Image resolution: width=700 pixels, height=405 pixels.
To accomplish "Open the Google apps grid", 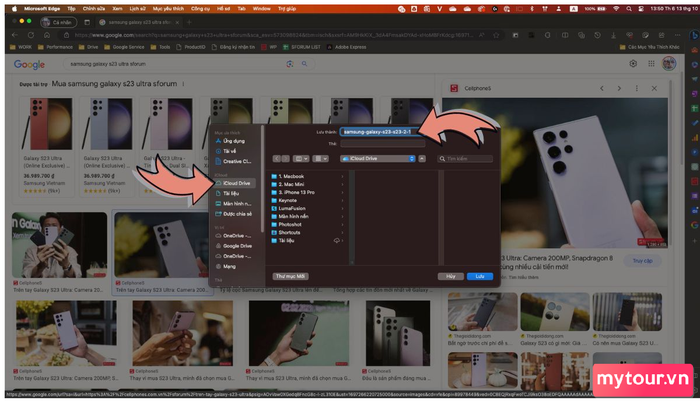I will click(x=651, y=64).
